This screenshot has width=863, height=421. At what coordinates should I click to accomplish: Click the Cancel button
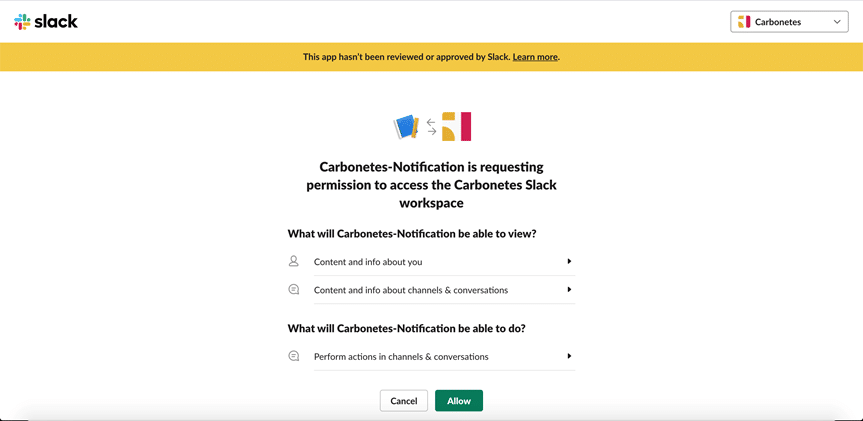(403, 401)
